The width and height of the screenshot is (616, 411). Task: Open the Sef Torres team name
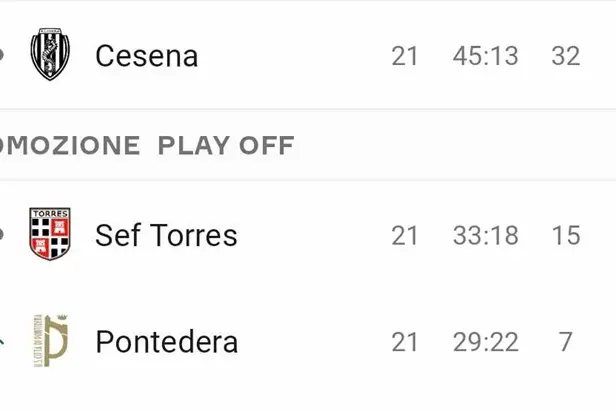[166, 235]
